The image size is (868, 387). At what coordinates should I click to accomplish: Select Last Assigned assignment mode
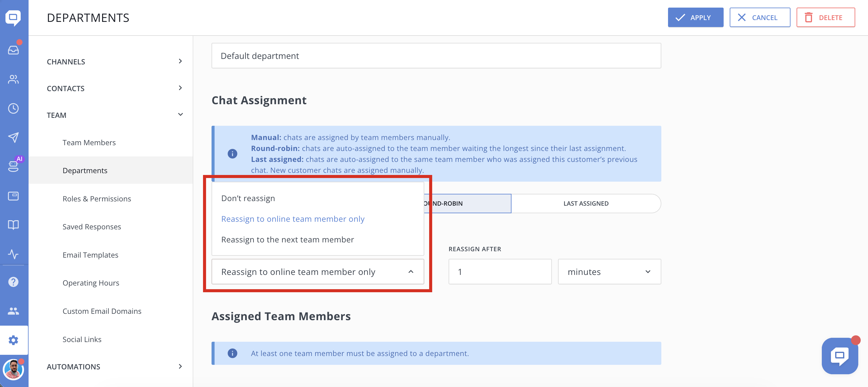[x=586, y=204]
